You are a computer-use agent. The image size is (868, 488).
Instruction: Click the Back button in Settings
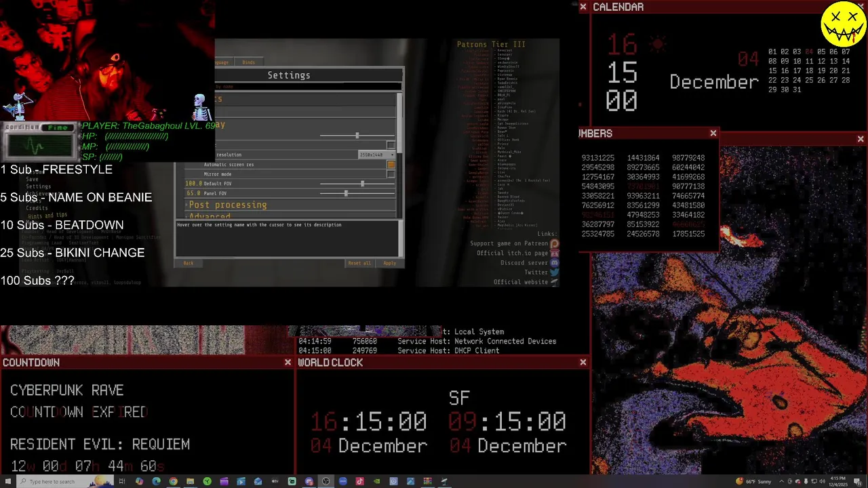coord(189,263)
